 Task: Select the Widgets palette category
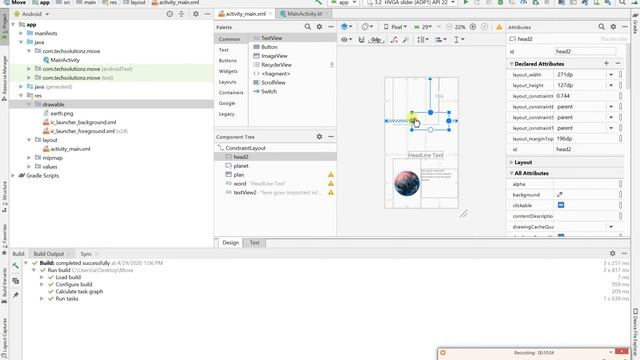[x=228, y=71]
